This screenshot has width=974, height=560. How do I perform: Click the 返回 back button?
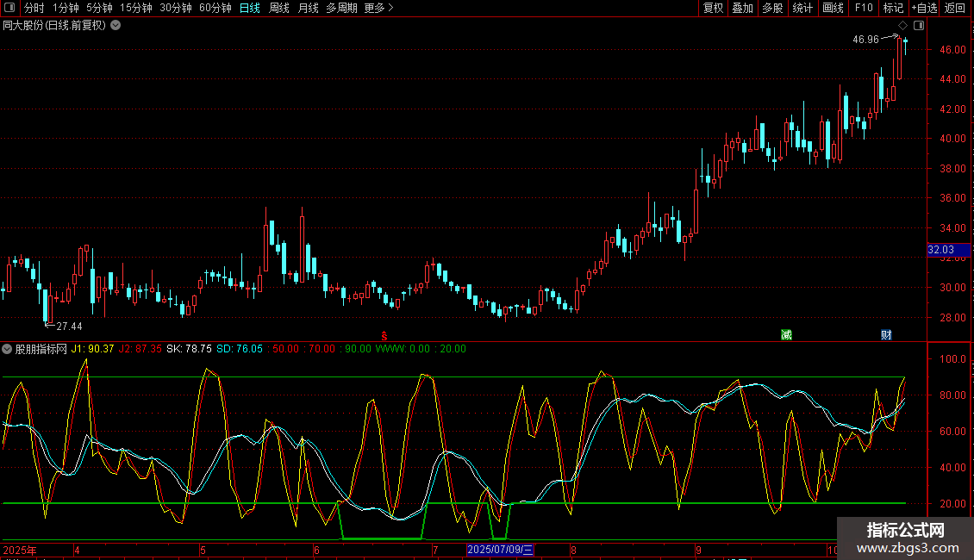(955, 8)
